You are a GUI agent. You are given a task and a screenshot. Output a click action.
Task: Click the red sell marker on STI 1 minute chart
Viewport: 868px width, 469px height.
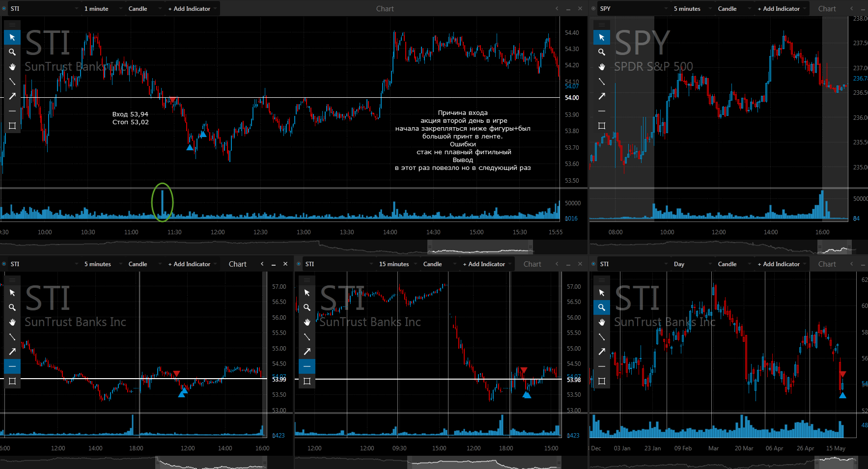coord(173,101)
